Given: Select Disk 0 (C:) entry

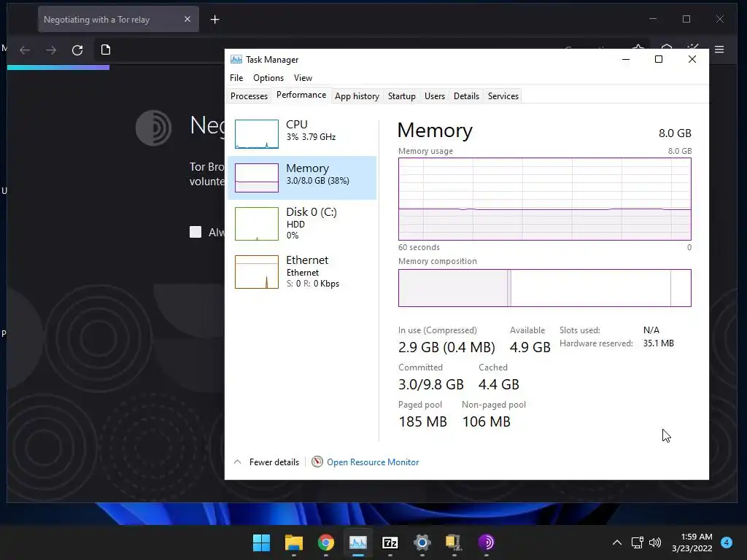Looking at the screenshot, I should click(302, 223).
